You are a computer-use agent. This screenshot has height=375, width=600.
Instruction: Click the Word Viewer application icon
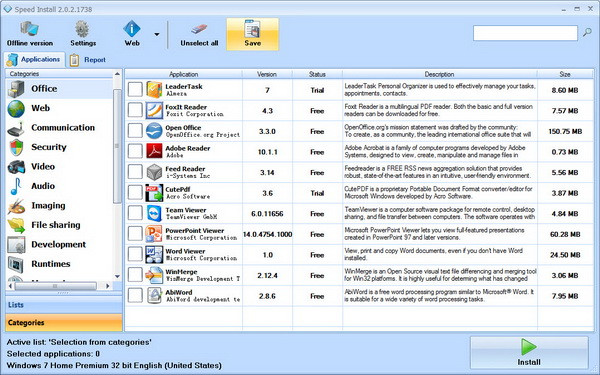pyautogui.click(x=154, y=255)
